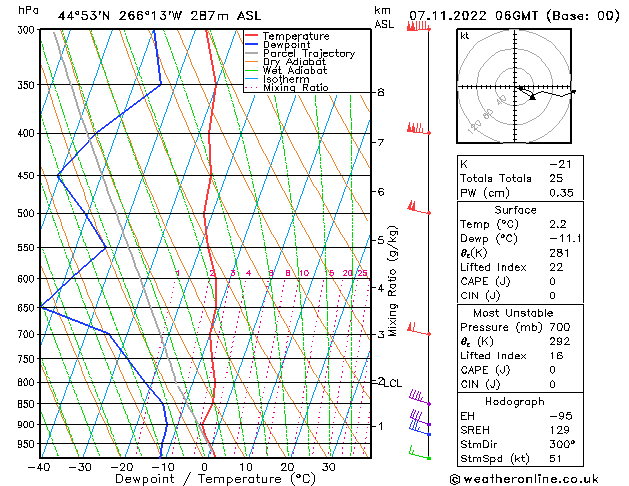Click the Isotherm legend label
Screen dimensions: 629x486
click(x=286, y=79)
